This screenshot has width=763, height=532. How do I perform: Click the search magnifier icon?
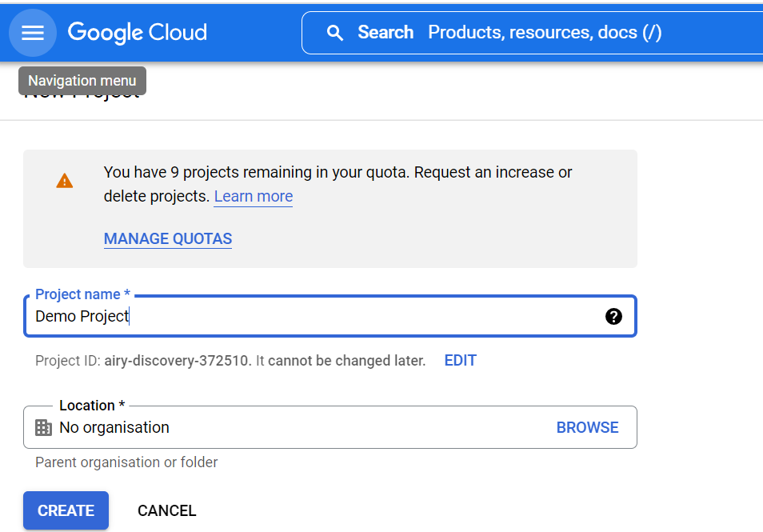click(335, 33)
